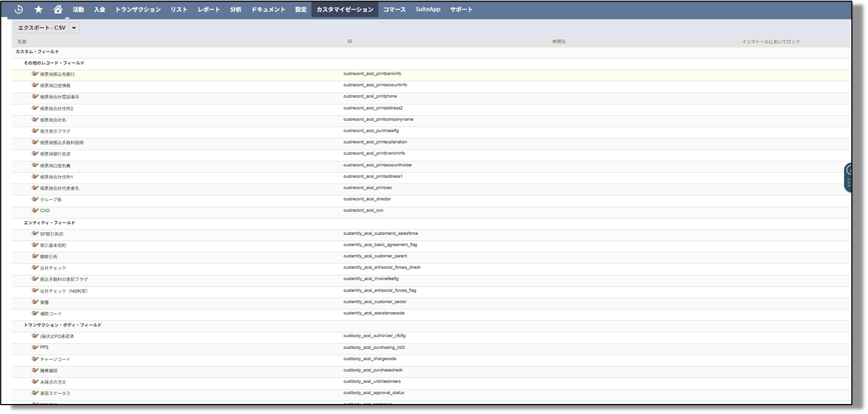868x414 pixels.
Task: Select the その他のレコード・フィールド group row
Action: (431, 63)
